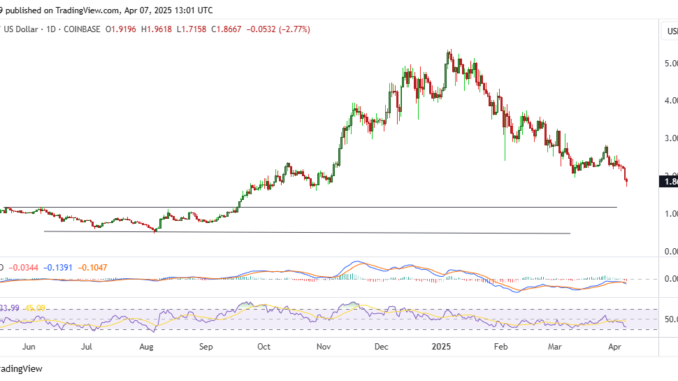Click the MACD histogram value −0.0344
Viewport: 678px width, 381px height.
pos(23,268)
